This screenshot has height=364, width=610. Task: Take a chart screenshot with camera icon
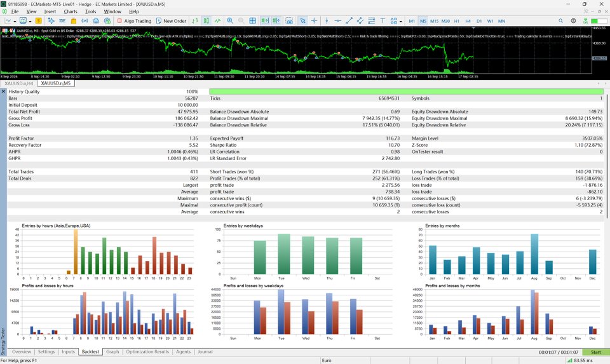[x=289, y=20]
